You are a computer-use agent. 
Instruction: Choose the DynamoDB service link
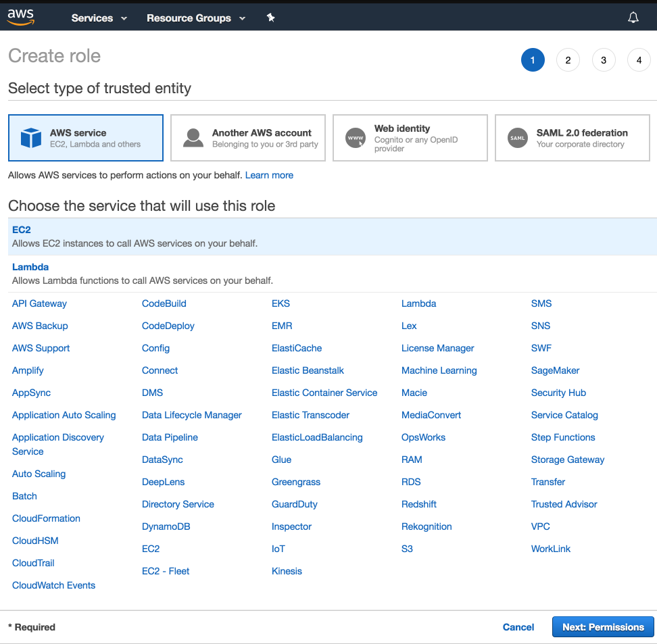tap(166, 526)
